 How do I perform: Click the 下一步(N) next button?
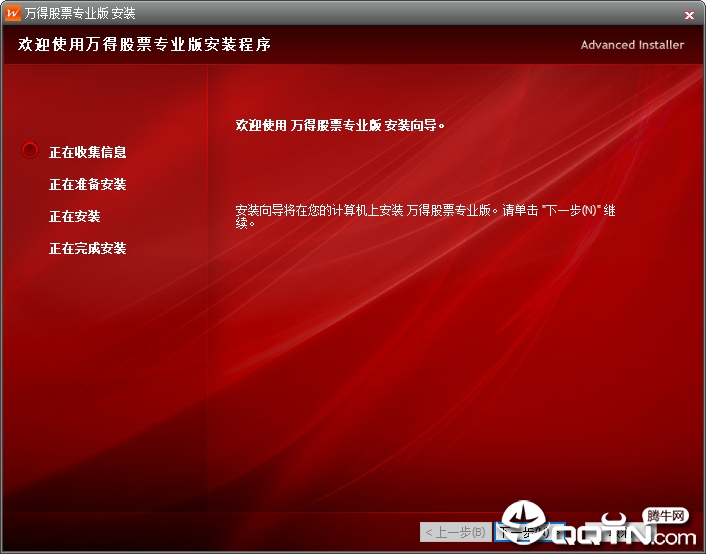click(530, 532)
